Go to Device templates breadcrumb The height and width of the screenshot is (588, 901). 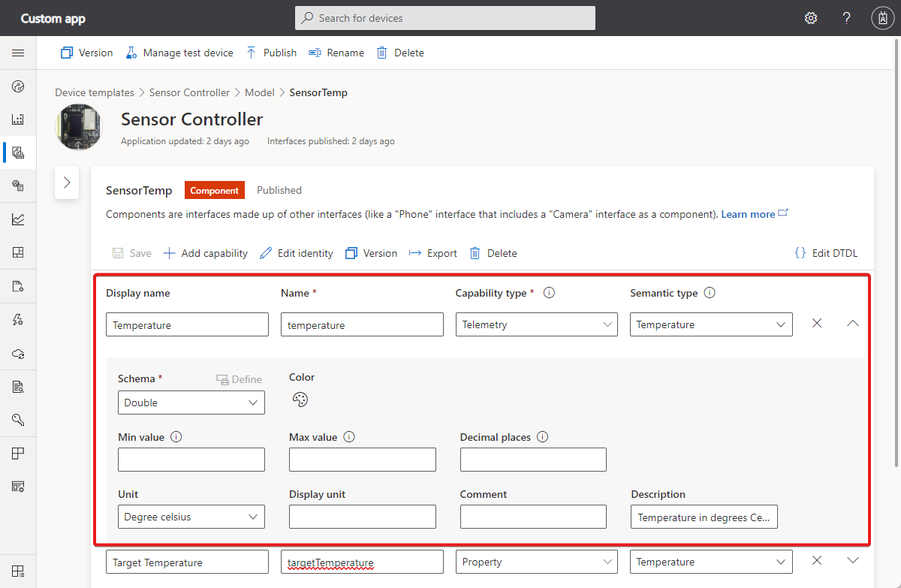(95, 92)
